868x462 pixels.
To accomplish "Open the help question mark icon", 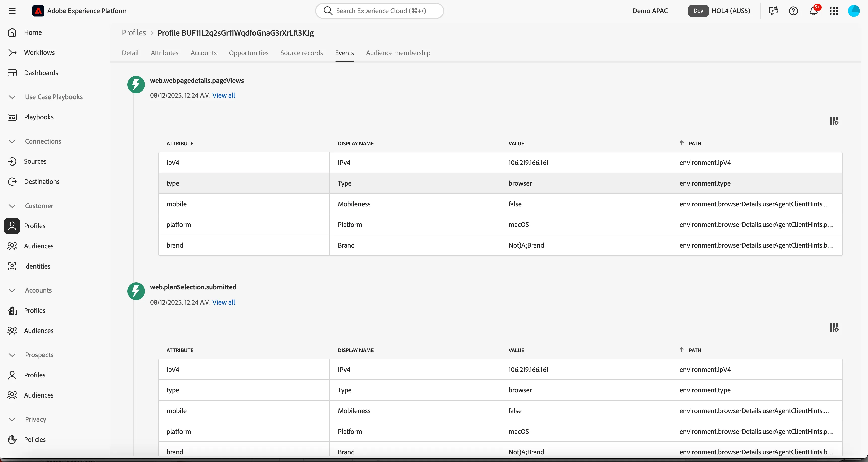I will click(793, 11).
